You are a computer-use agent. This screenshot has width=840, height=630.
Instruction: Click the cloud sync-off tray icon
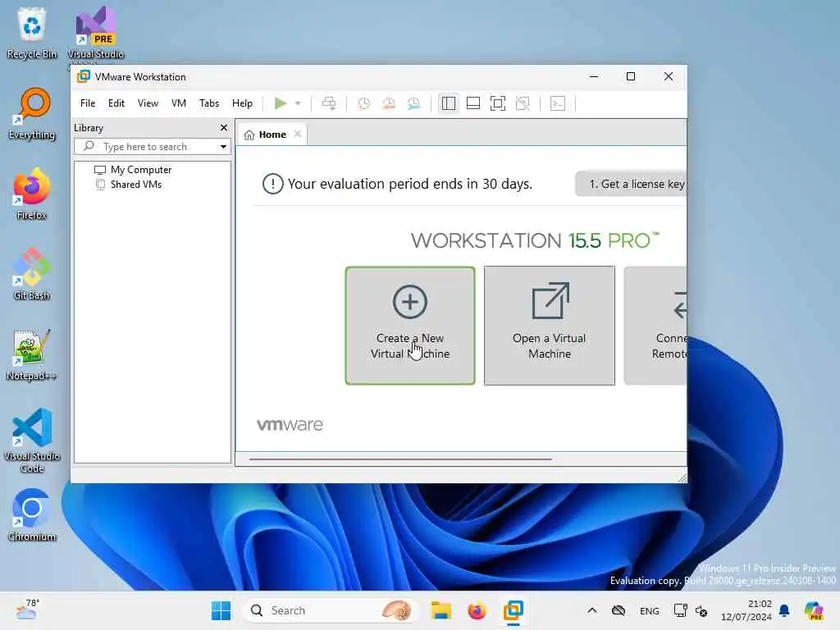[619, 610]
